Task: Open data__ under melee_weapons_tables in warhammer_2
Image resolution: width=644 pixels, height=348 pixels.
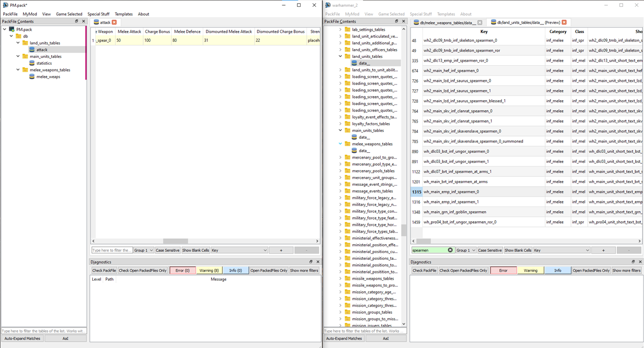Action: 364,151
